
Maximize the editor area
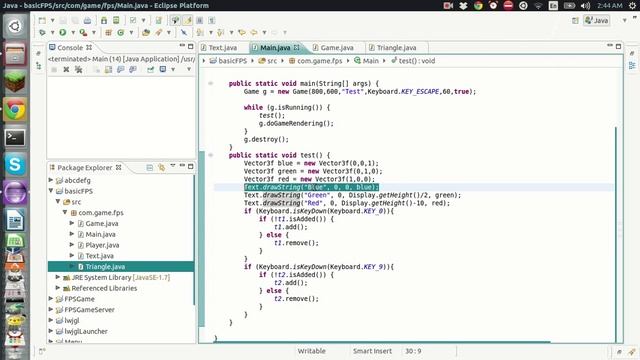[618, 46]
